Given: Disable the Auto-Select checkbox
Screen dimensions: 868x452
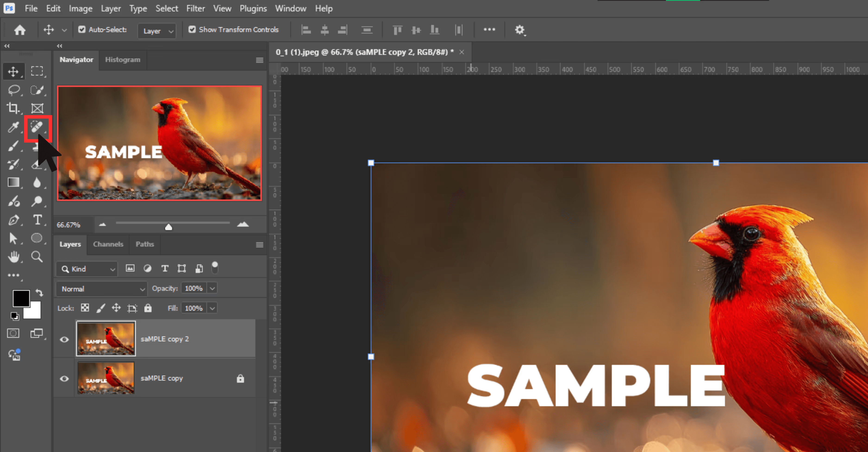Looking at the screenshot, I should tap(81, 30).
